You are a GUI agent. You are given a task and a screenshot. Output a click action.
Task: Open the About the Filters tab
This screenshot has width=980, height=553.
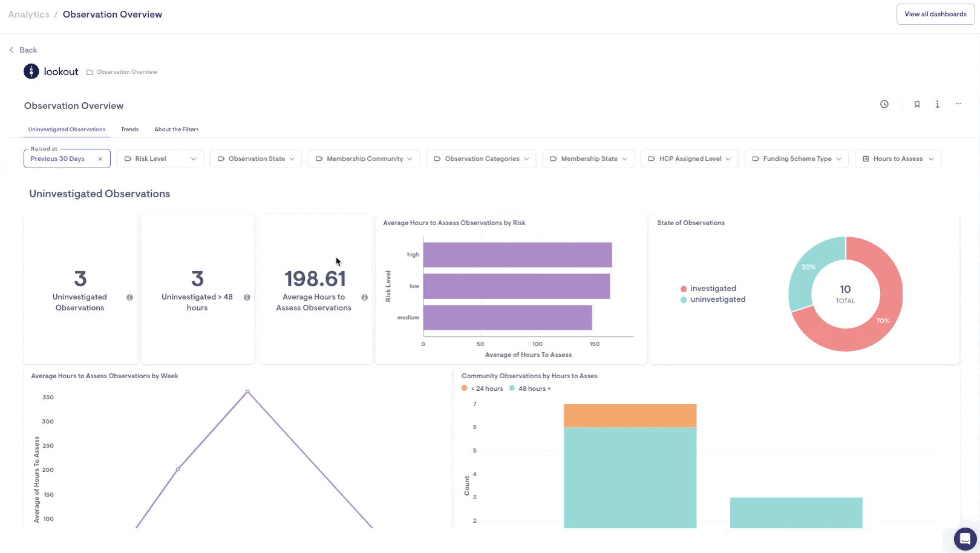(x=176, y=129)
